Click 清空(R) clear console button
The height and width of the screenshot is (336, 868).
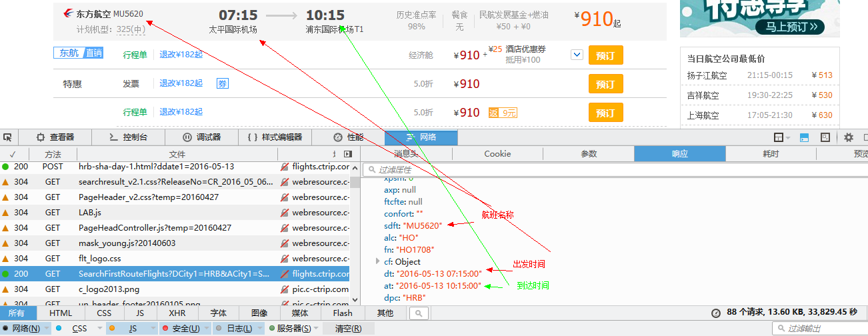point(348,329)
